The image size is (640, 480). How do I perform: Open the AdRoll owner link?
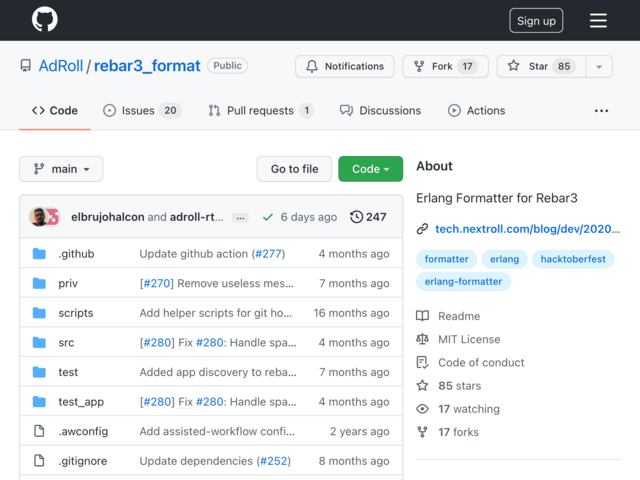pyautogui.click(x=60, y=66)
